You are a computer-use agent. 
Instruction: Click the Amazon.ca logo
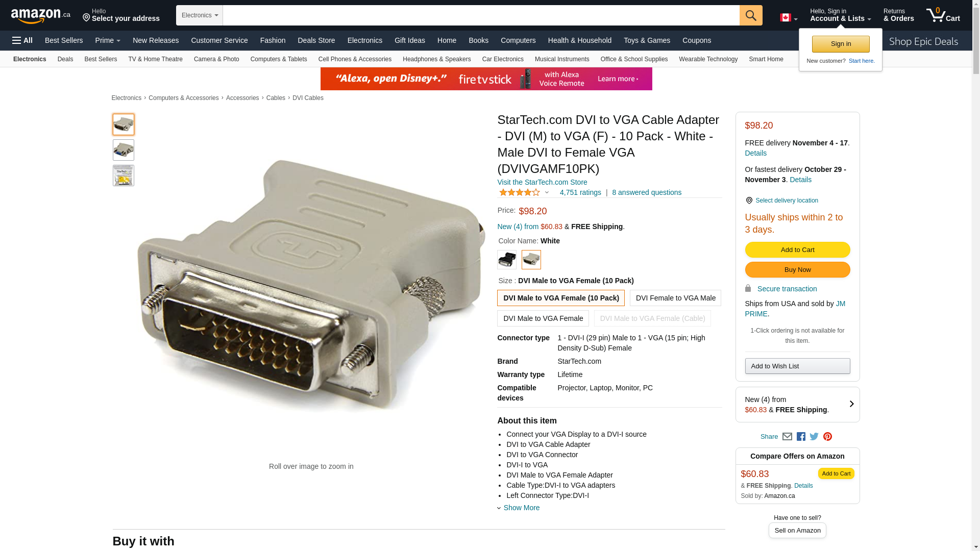click(40, 16)
